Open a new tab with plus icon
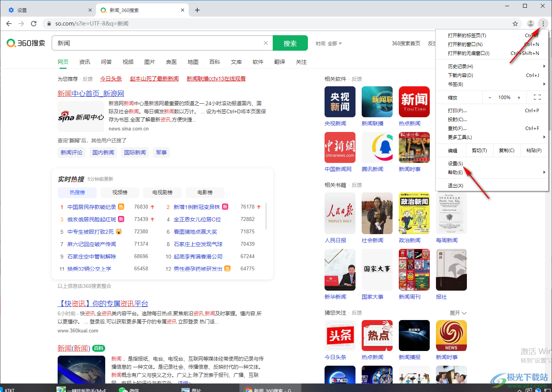 tap(197, 10)
